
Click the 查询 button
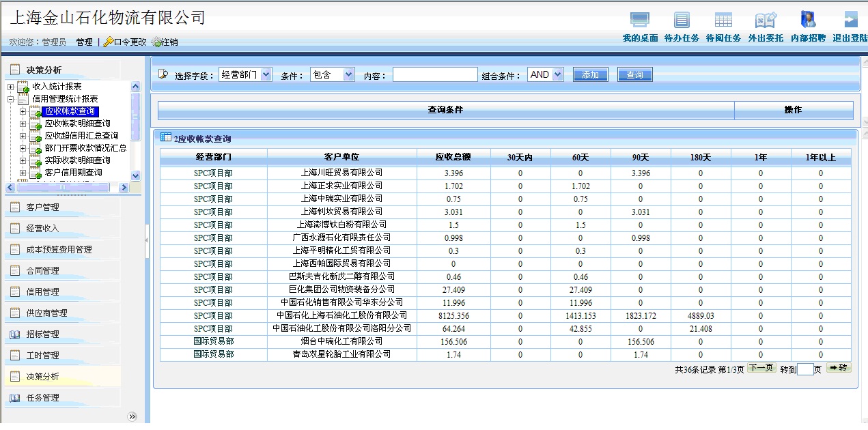(634, 75)
